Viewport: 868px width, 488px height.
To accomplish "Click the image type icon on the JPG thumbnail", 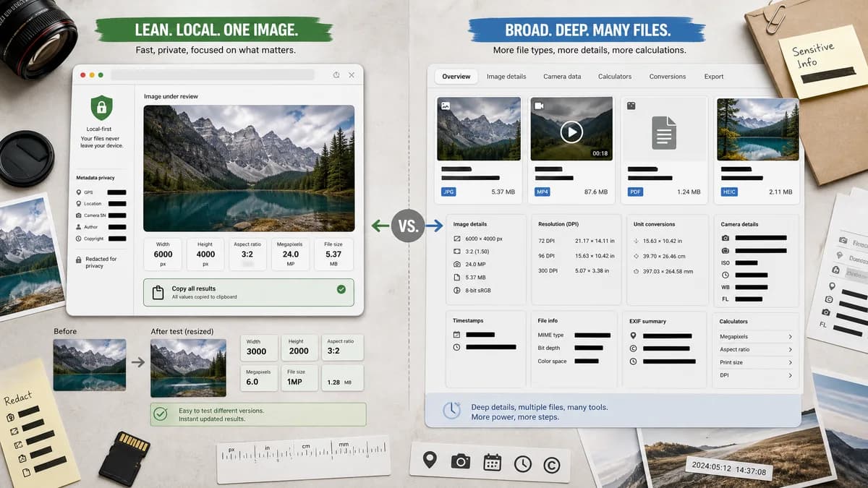I will (x=446, y=106).
